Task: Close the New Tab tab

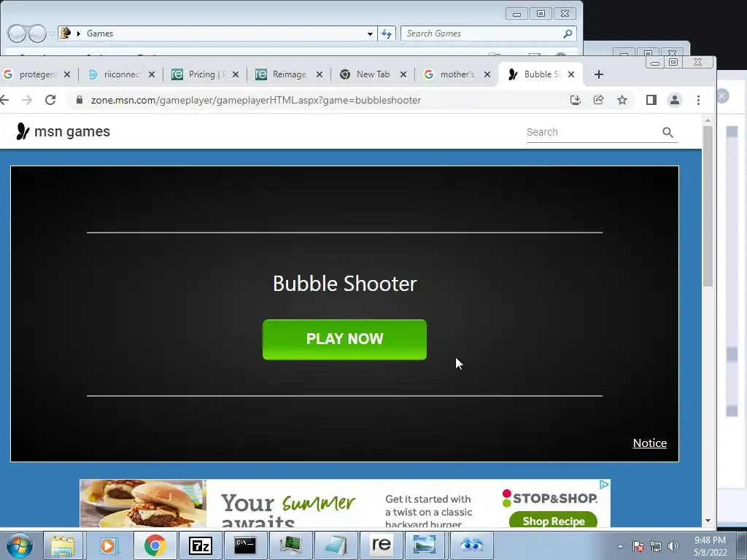Action: [403, 74]
